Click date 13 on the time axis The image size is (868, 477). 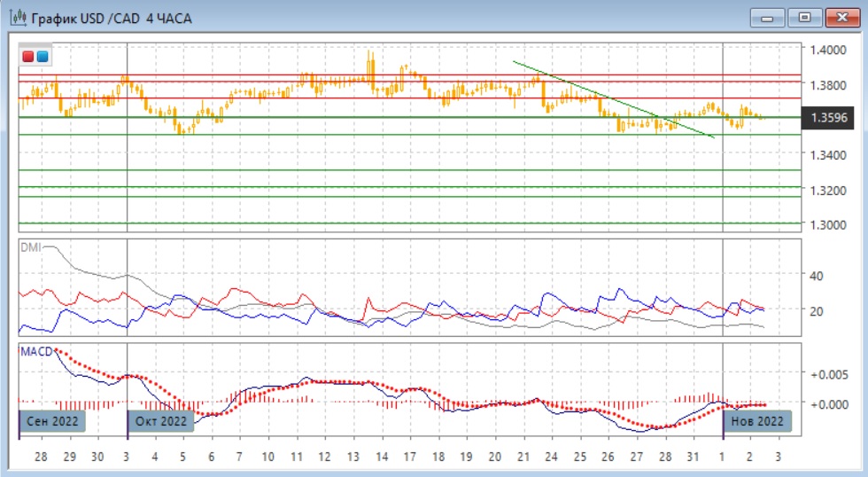(353, 456)
